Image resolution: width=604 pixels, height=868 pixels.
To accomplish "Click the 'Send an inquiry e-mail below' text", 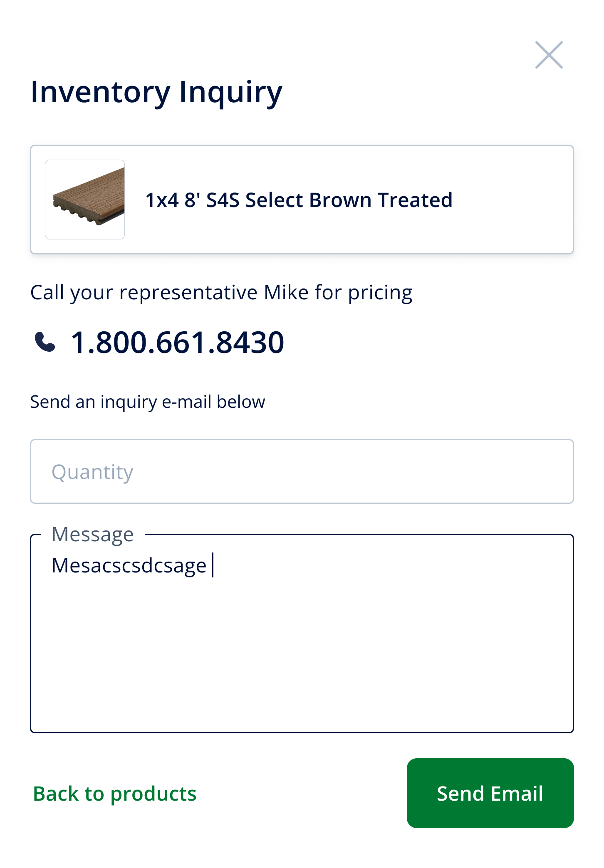I will pos(148,402).
